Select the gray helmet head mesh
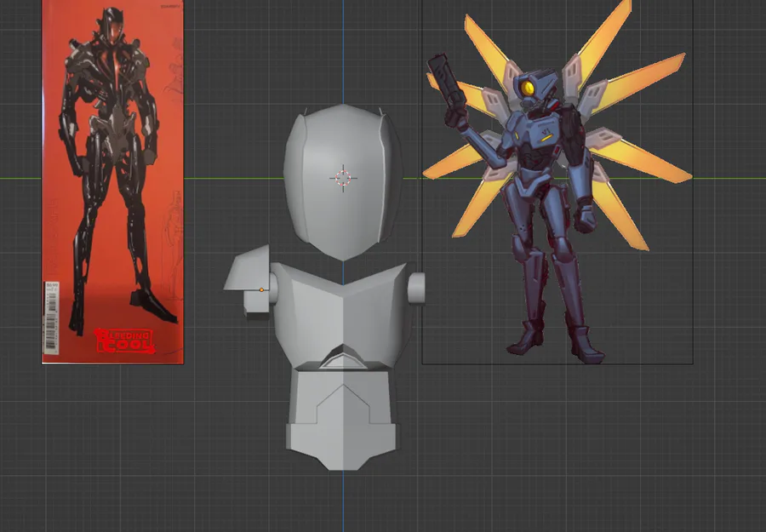766x532 pixels. click(342, 181)
